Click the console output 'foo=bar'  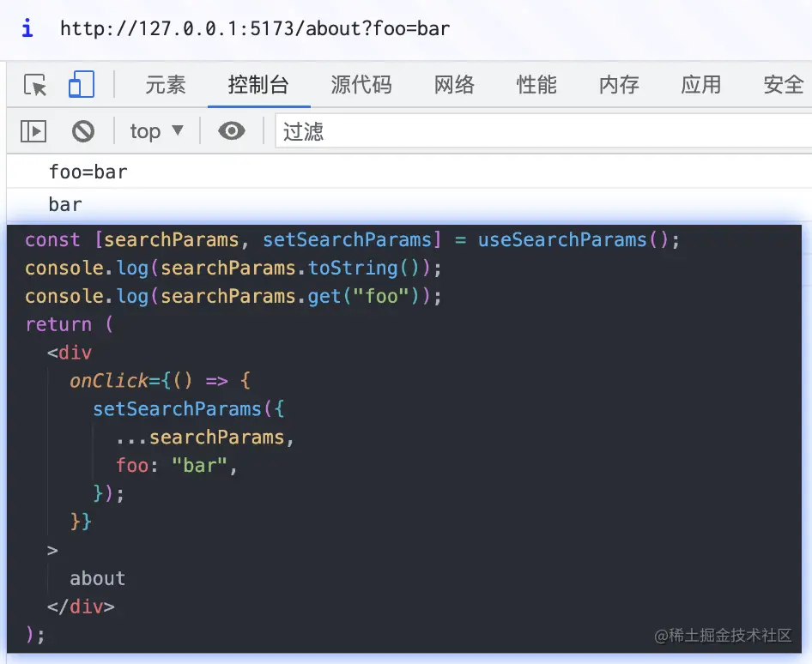pos(88,172)
